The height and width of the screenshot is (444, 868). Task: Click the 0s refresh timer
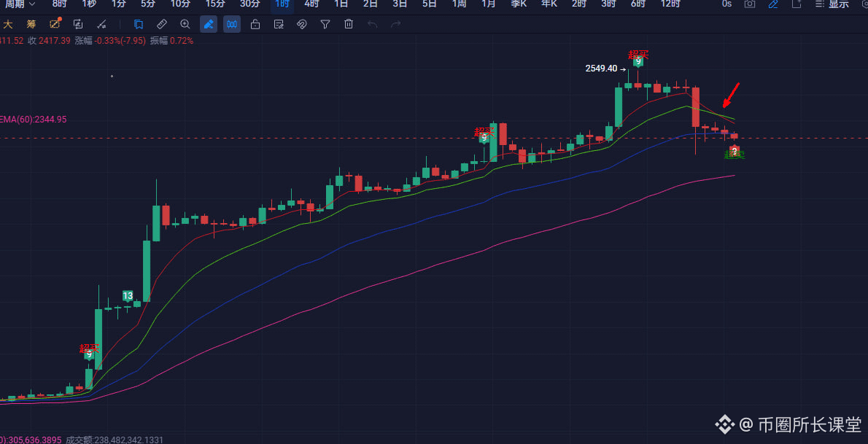(726, 4)
